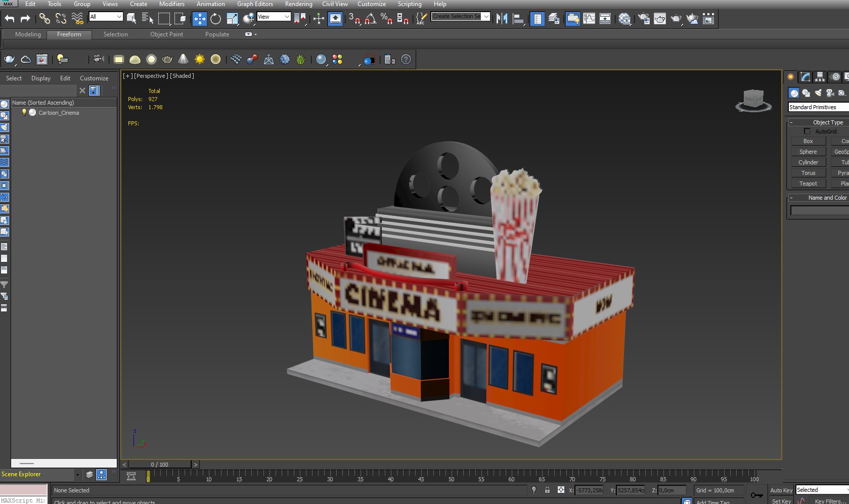The height and width of the screenshot is (504, 849).
Task: Activate the Select and Rotate tool
Action: [x=215, y=19]
